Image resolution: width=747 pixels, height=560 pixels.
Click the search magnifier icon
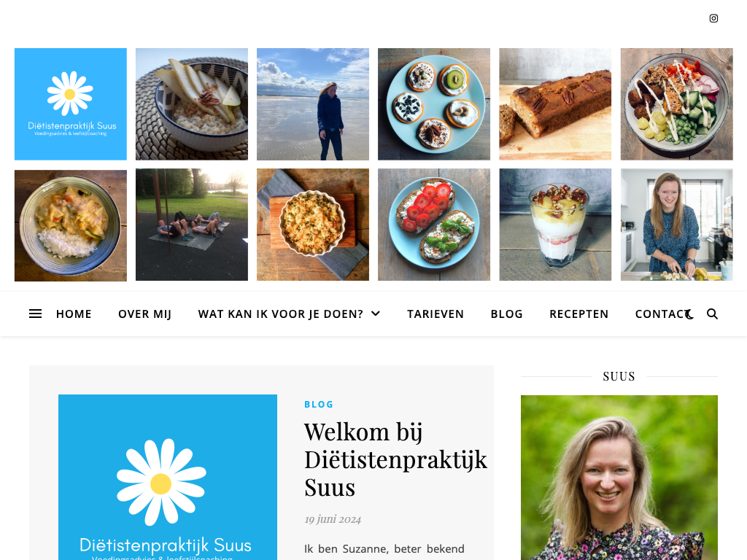[x=712, y=314]
